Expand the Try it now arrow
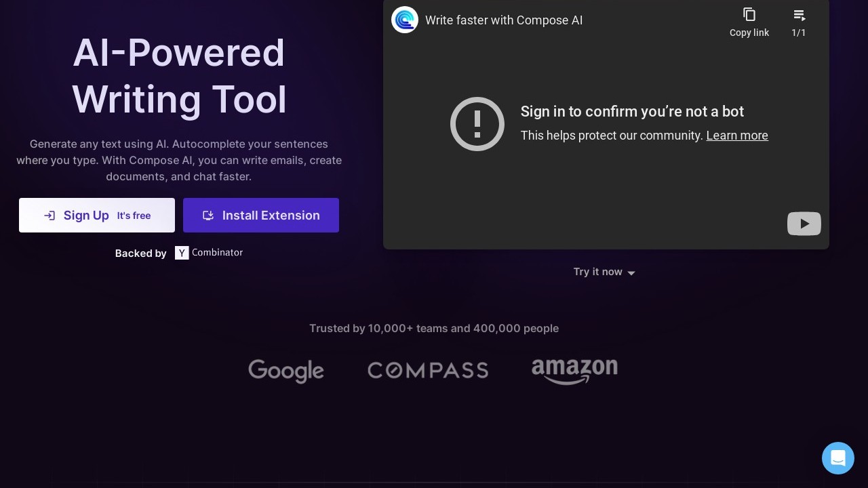 pos(631,272)
